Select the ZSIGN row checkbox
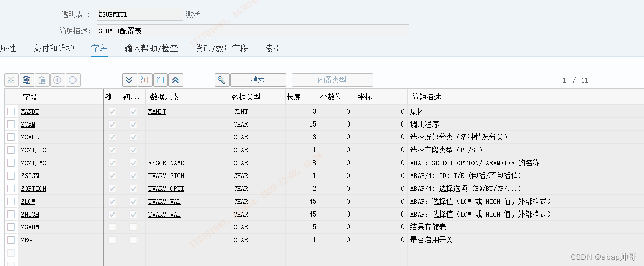The image size is (644, 266). point(11,175)
